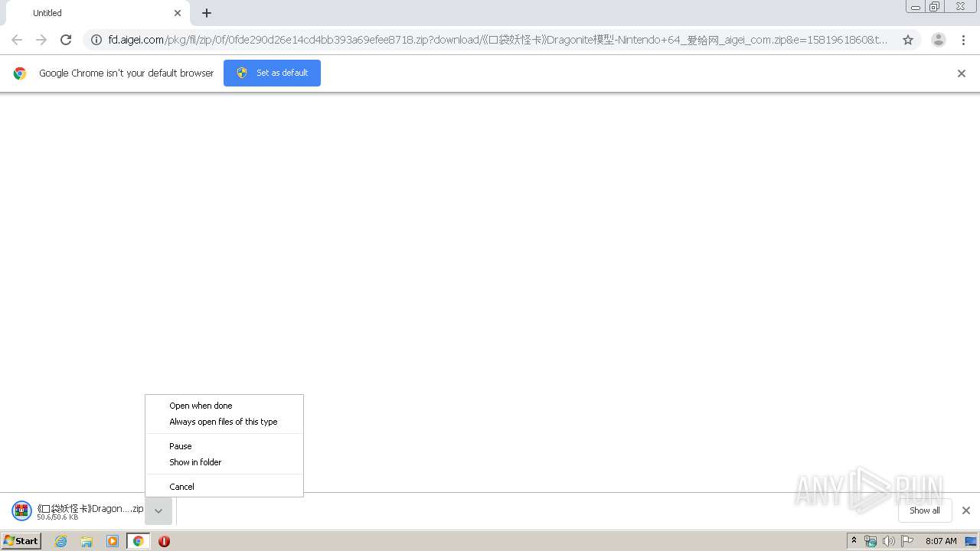Minimize the Chrome window
Screen dimensions: 980x551
(916, 6)
